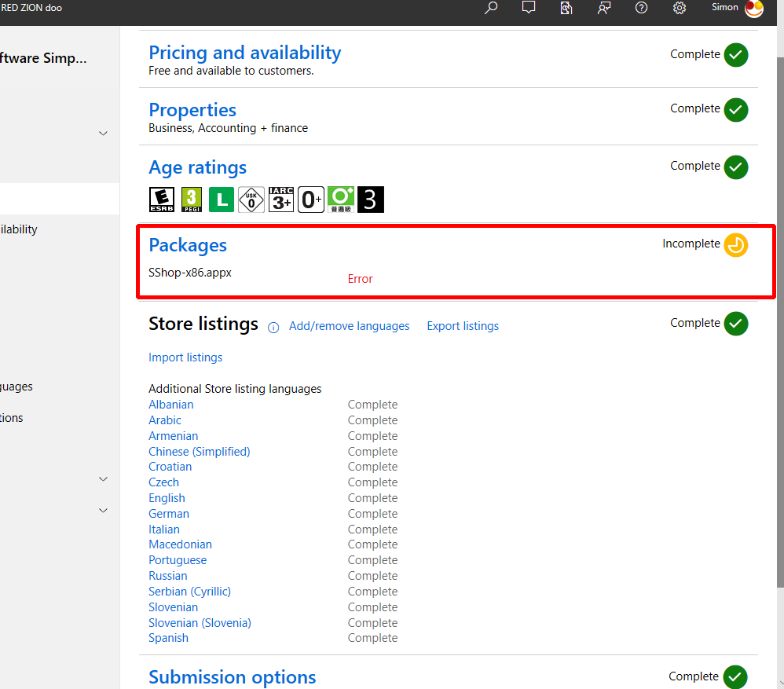Click the PEGI 3 rating badge
The width and height of the screenshot is (784, 689).
click(x=192, y=200)
